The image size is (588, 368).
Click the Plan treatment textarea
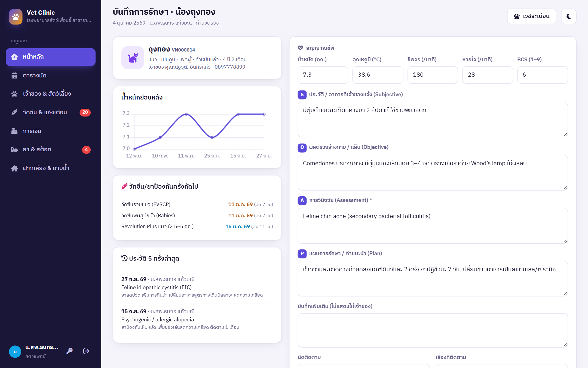(433, 279)
